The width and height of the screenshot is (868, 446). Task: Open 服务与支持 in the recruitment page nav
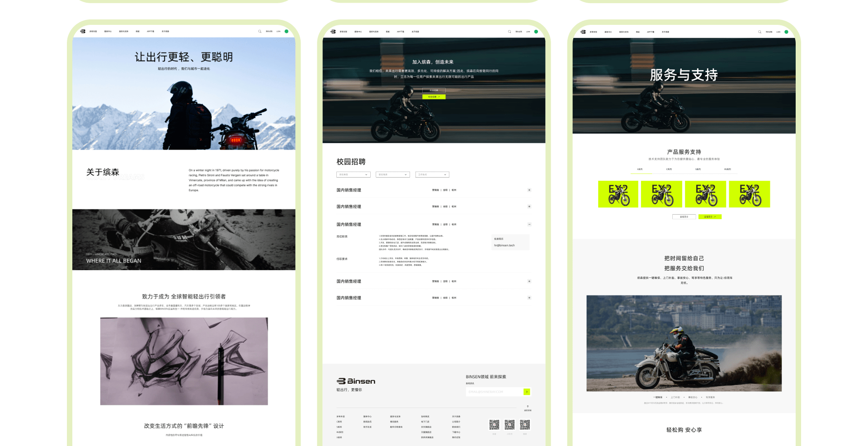click(374, 32)
